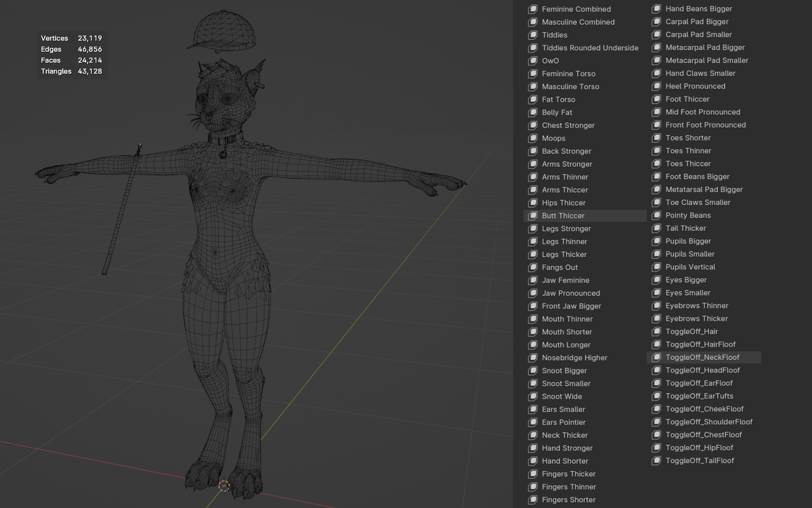Select the ToggleOff_NeckFloof shape key
Viewport: 812px width, 508px height.
click(x=702, y=357)
